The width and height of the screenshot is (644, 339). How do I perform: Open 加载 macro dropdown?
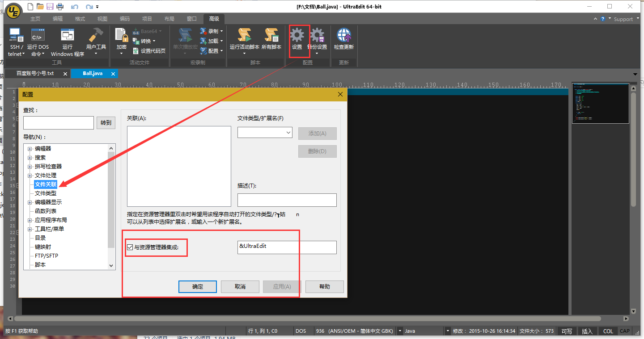[x=212, y=41]
